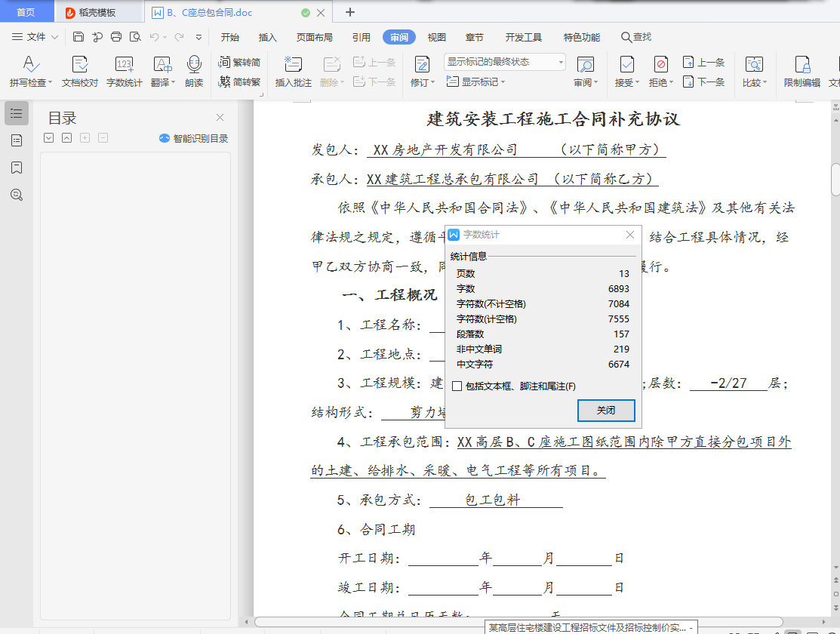Screen dimensions: 840x634
Task: Tick 包括文本框、脚注和尾注 checkbox
Action: point(457,386)
